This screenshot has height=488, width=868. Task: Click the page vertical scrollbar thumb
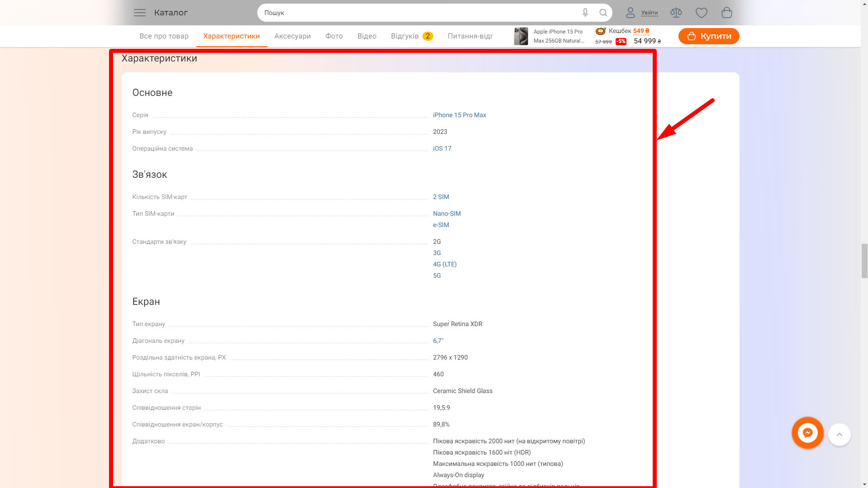(864, 261)
